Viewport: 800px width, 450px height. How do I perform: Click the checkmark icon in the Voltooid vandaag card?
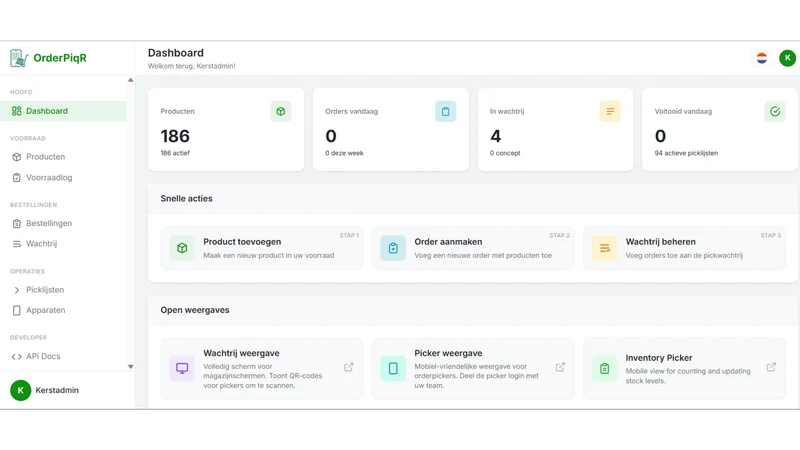pos(774,111)
